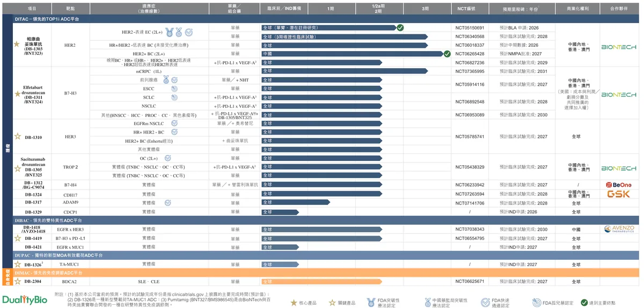Click the TROP 2 target cell
Screen dimensions: 644x308
coord(70,167)
